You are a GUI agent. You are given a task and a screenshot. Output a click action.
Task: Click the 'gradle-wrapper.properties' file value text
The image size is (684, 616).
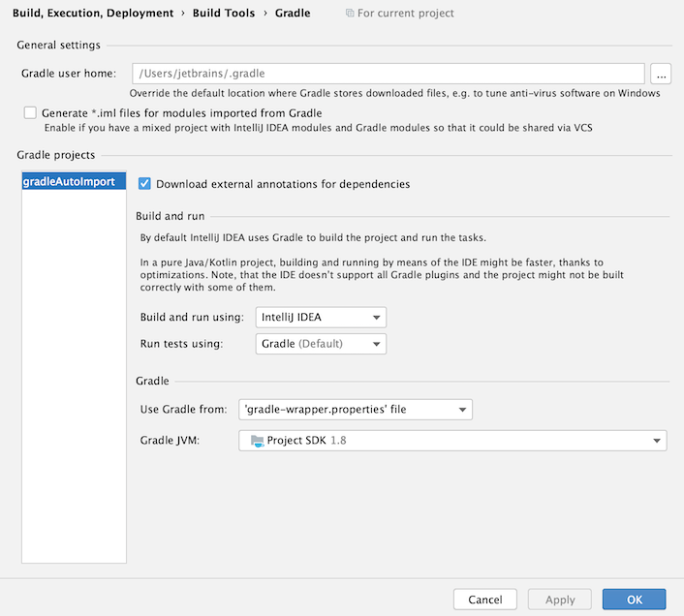[x=326, y=410]
